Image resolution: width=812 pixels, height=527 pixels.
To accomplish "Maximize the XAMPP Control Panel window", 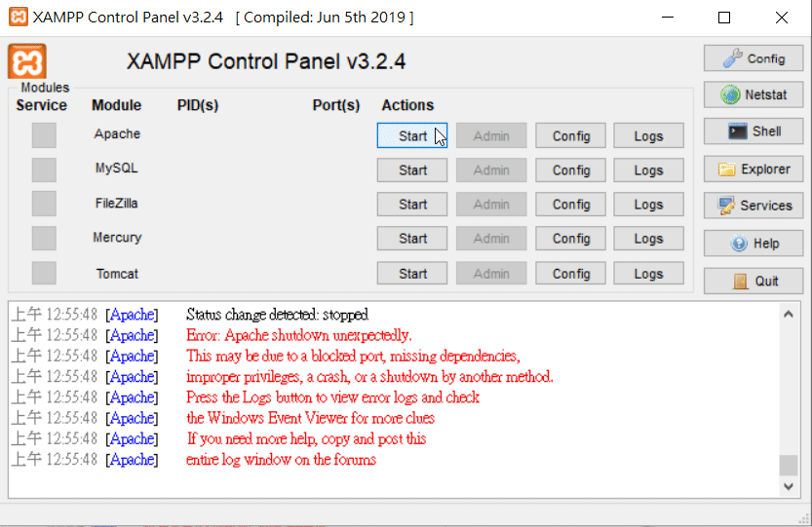I will pyautogui.click(x=724, y=18).
